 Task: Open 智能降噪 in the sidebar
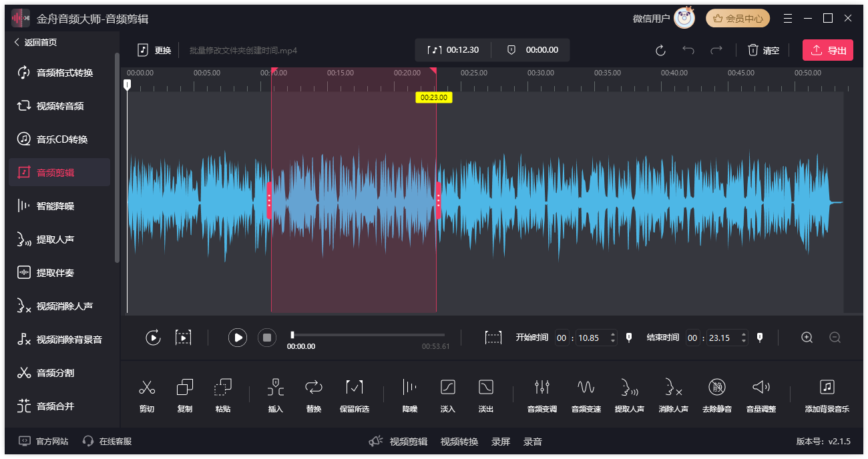[x=55, y=206]
